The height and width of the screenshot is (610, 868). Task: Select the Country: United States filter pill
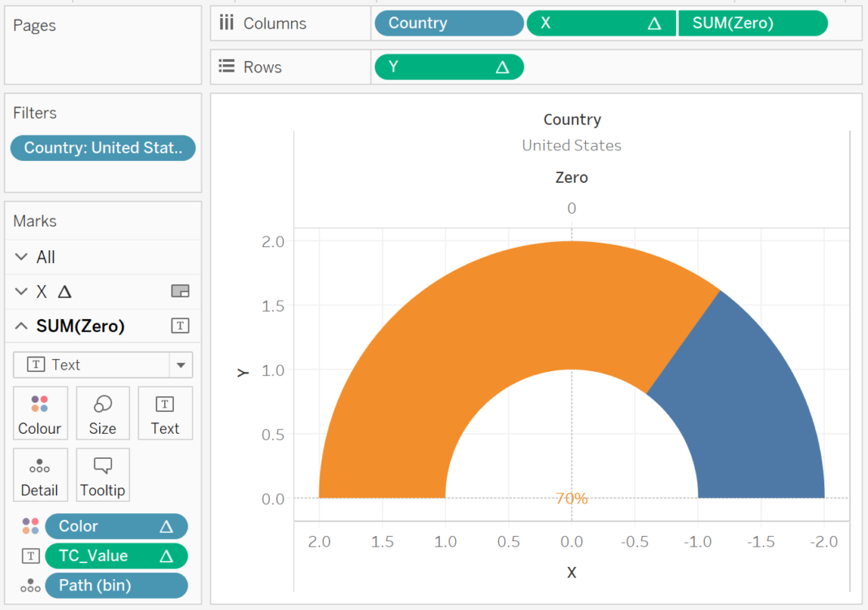[x=103, y=148]
